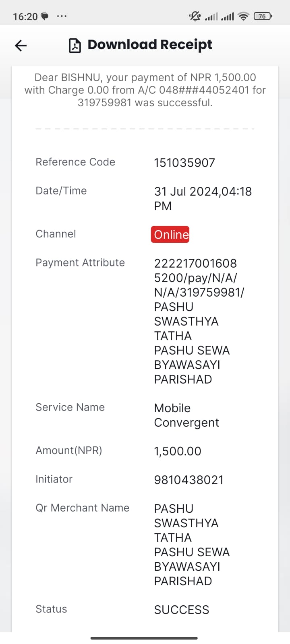
Task: Tap the Wi-Fi signal icon
Action: (x=243, y=17)
